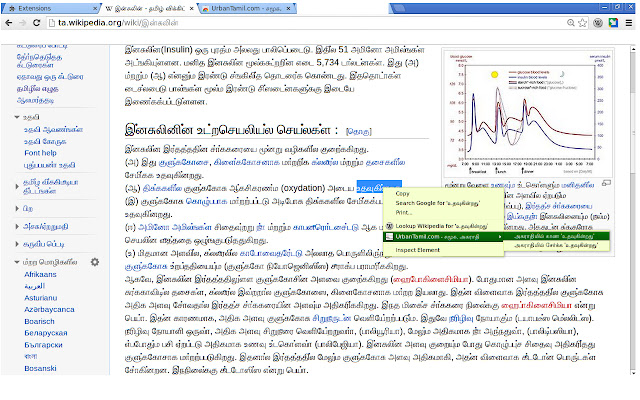Click the Wikipedia globe icon in context menu

coord(389,226)
